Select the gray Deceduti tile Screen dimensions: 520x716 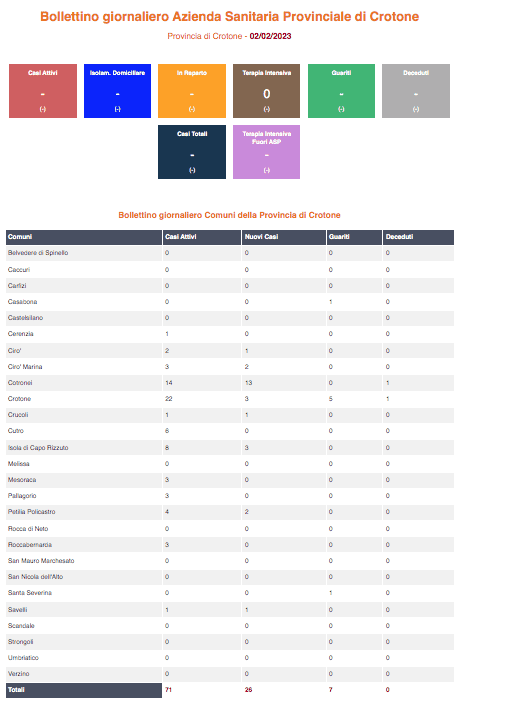(x=416, y=91)
